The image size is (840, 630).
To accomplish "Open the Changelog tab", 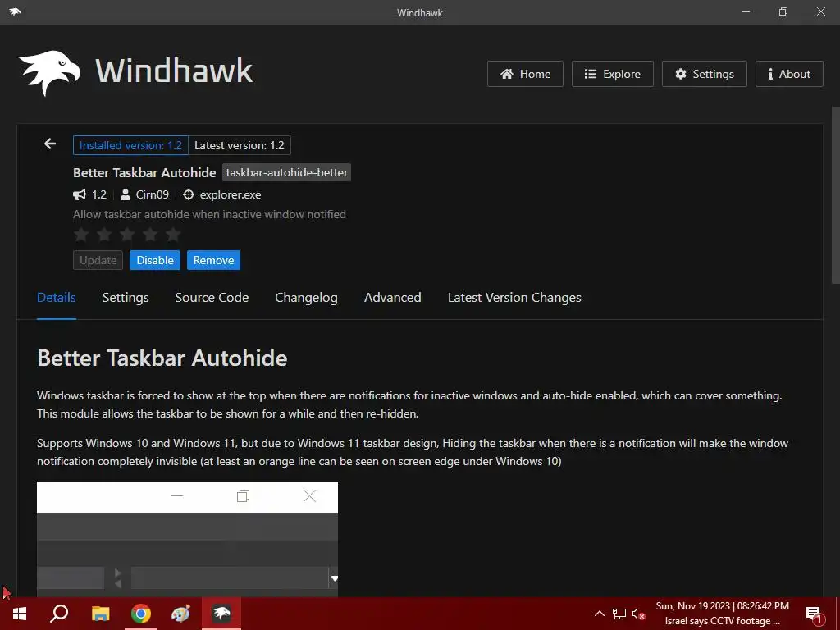I will click(307, 298).
